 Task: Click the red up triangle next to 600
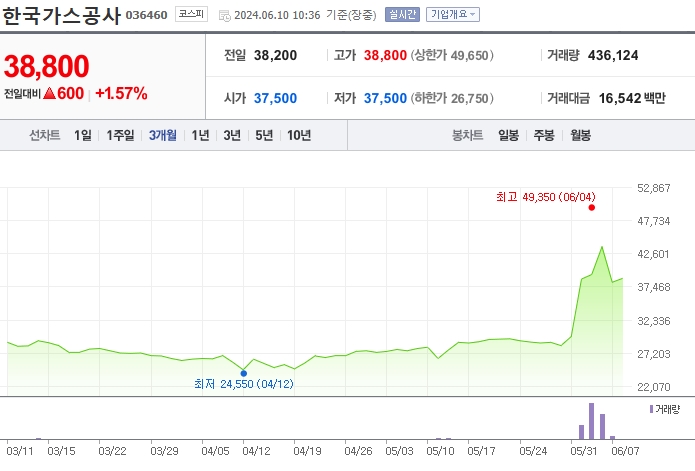(50, 93)
